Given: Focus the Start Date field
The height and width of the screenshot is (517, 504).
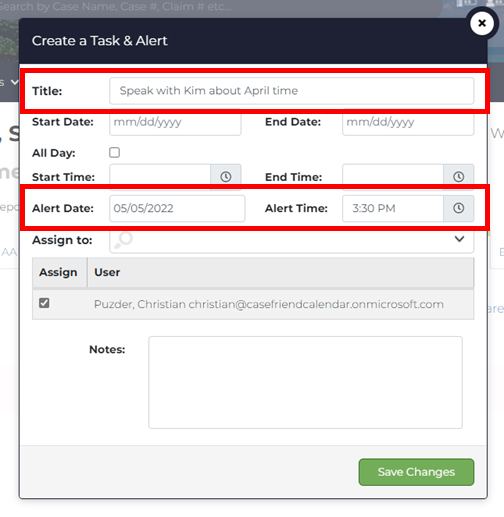Looking at the screenshot, I should 175,122.
